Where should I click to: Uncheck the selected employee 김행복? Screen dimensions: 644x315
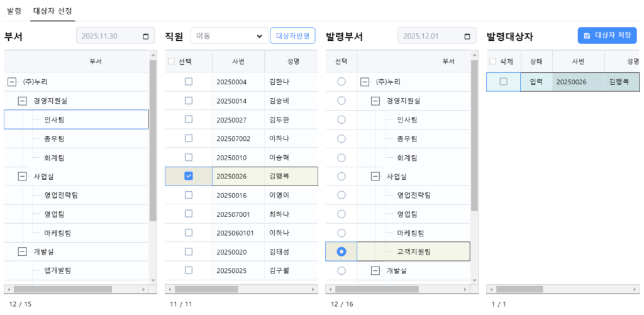click(x=189, y=176)
